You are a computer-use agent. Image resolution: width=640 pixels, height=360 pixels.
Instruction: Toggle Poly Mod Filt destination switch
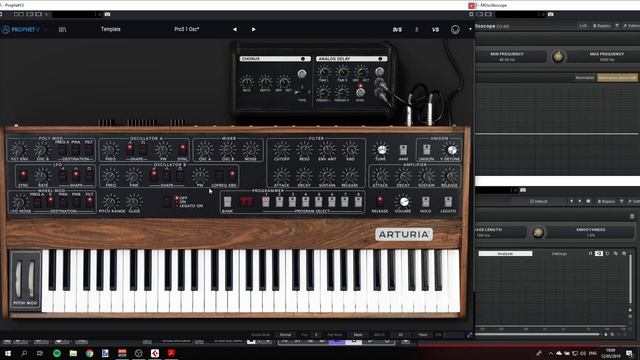coord(89,149)
